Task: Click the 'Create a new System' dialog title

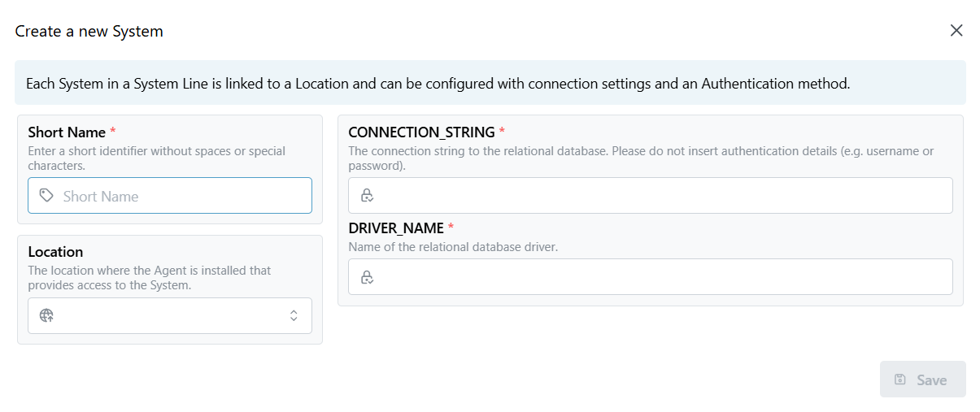Action: tap(89, 32)
